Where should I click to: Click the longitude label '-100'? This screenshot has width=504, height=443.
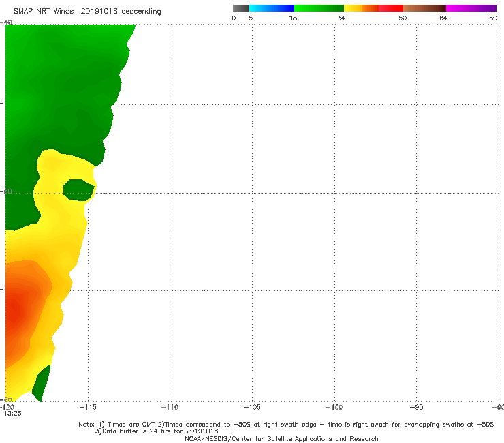pyautogui.click(x=334, y=407)
